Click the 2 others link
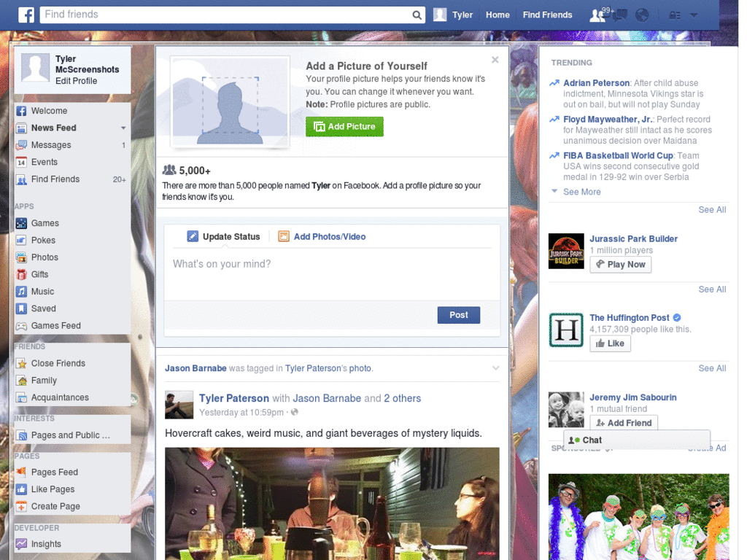747x560 pixels. pos(403,399)
